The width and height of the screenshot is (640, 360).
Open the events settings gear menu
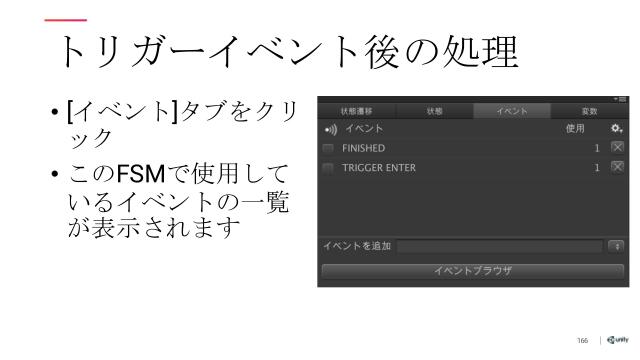(617, 129)
